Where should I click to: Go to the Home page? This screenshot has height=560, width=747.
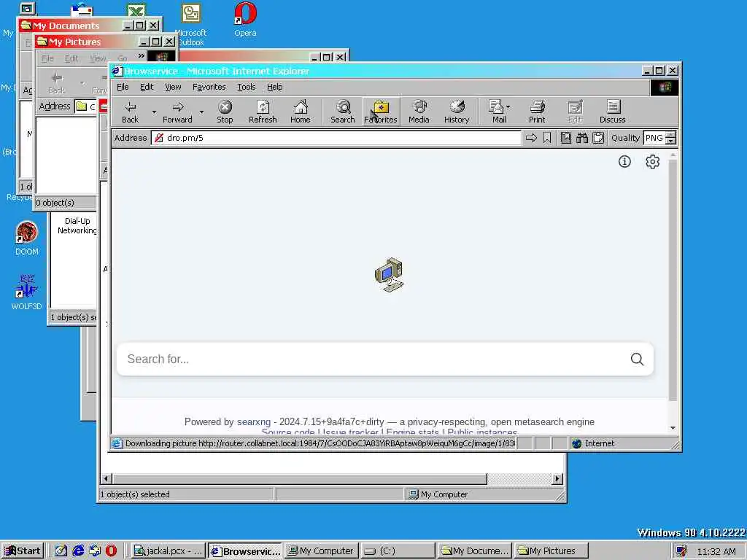(300, 112)
